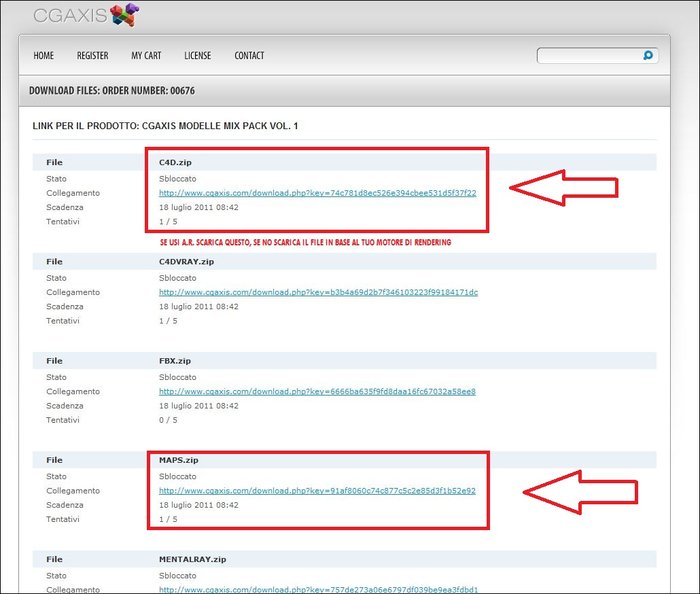Open the C4DVRAY.zip download link
The image size is (700, 594).
[318, 292]
